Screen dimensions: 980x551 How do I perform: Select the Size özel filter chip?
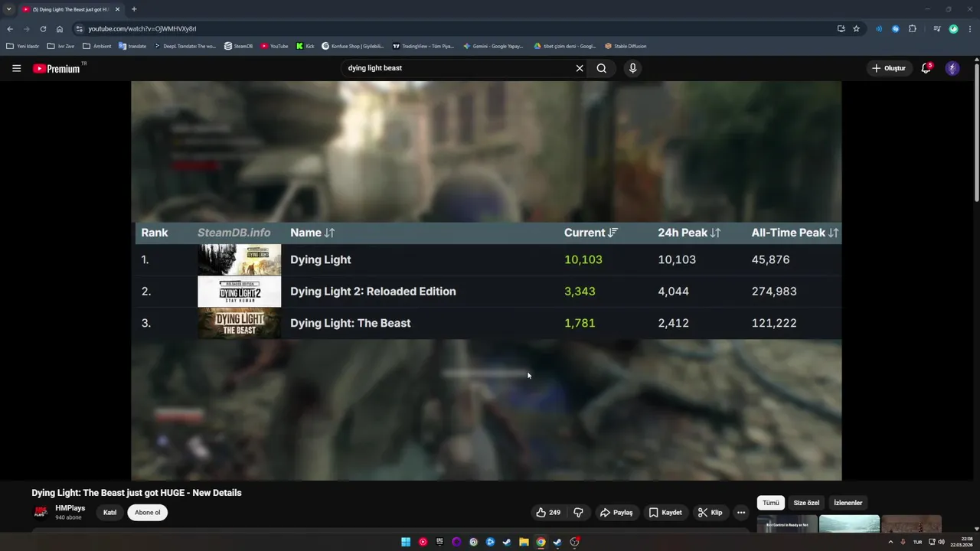tap(806, 503)
